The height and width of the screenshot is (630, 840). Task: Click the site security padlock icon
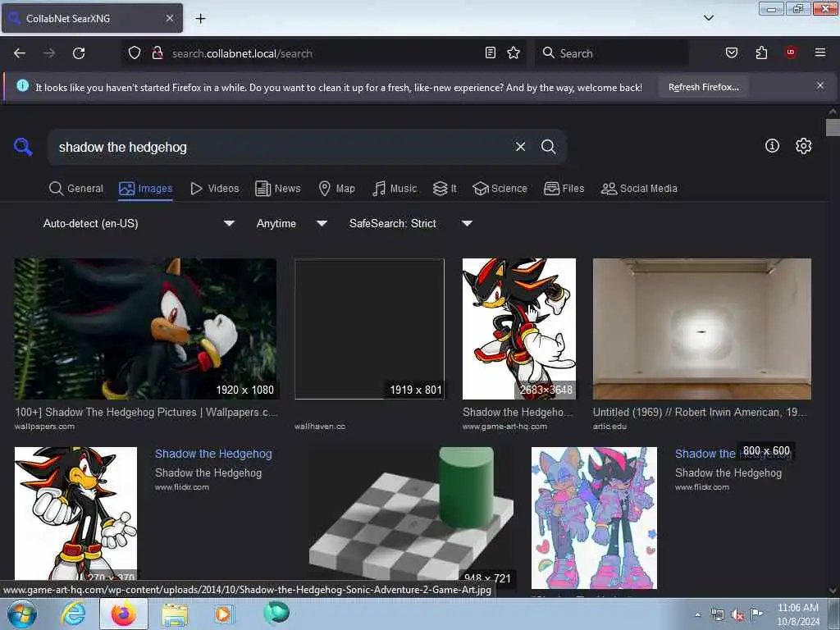pos(157,52)
